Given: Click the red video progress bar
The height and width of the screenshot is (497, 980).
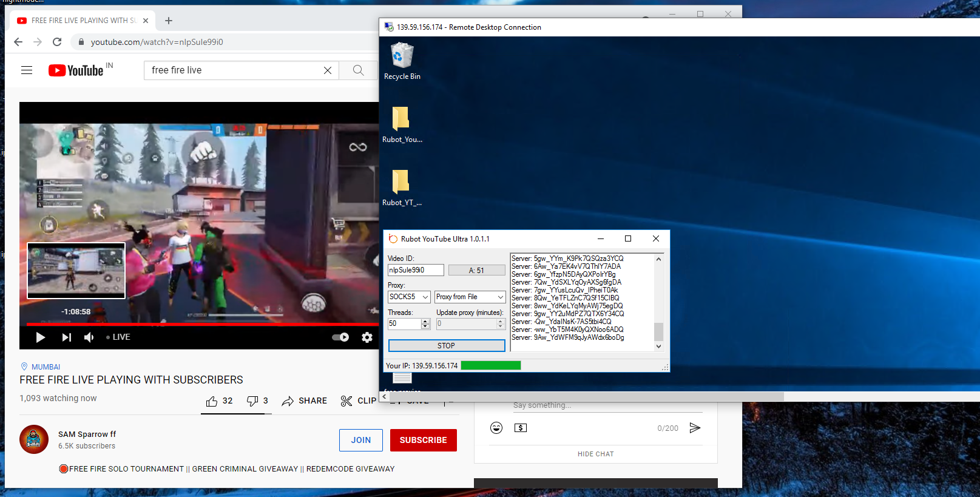Looking at the screenshot, I should click(182, 325).
